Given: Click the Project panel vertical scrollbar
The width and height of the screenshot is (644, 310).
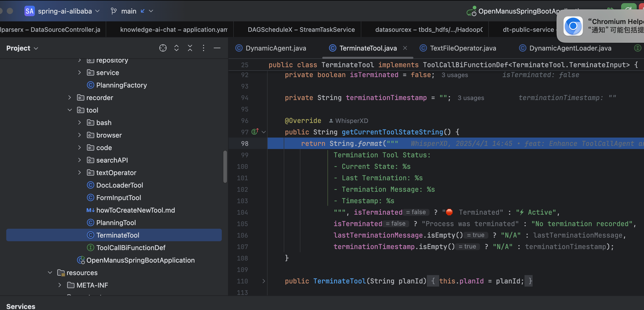Looking at the screenshot, I should tap(225, 167).
